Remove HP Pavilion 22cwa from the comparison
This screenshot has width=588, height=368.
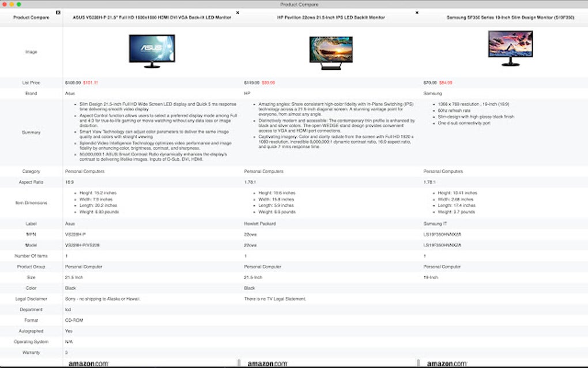417,12
